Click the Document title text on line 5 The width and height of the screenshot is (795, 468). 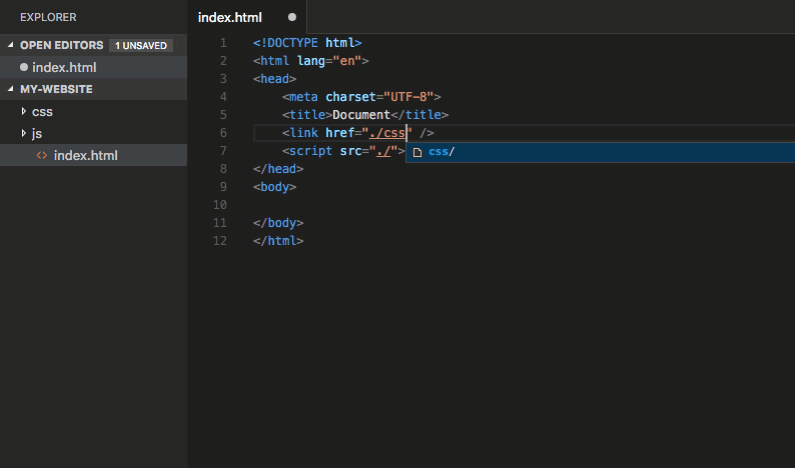pyautogui.click(x=361, y=115)
